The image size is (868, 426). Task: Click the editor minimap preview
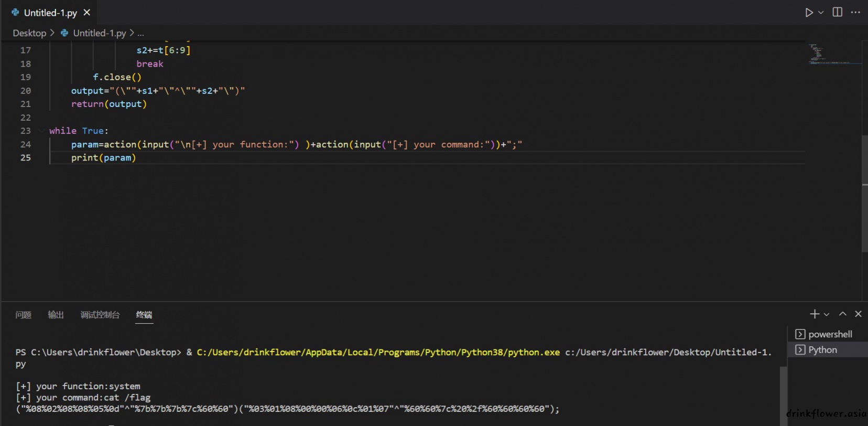click(834, 54)
